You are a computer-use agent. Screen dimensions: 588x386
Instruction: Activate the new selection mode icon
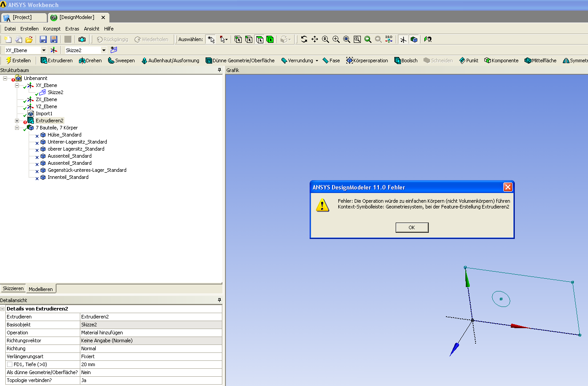[211, 39]
